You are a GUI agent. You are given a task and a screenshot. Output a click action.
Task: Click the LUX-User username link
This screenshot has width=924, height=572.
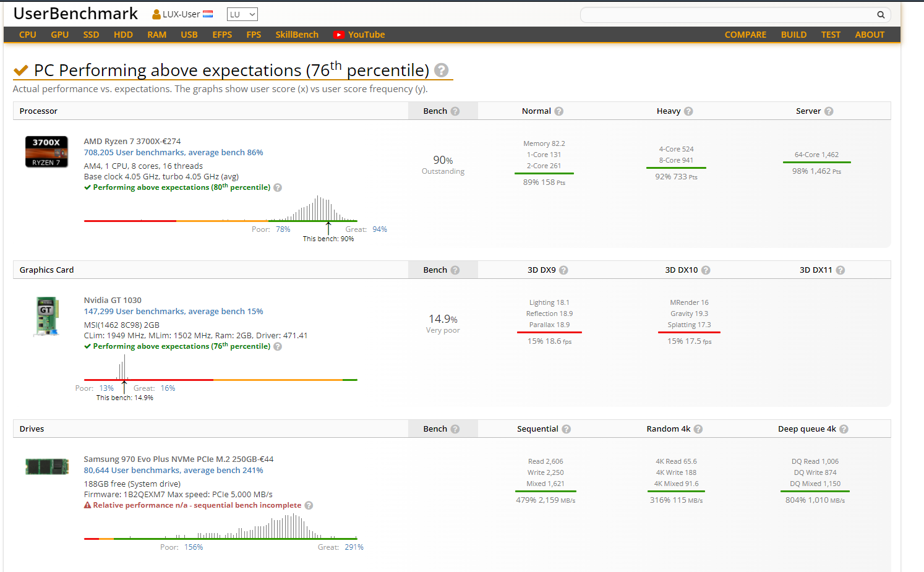click(181, 14)
